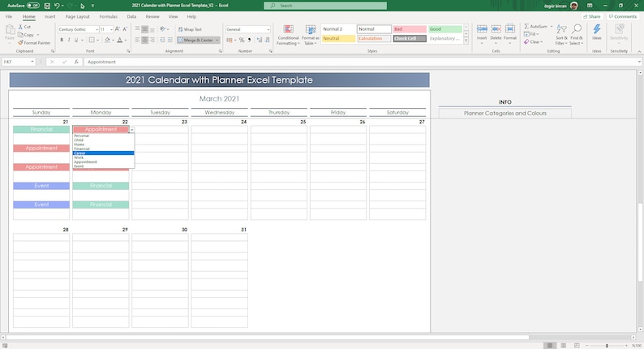Click the Increase Decimal icon

(x=260, y=40)
